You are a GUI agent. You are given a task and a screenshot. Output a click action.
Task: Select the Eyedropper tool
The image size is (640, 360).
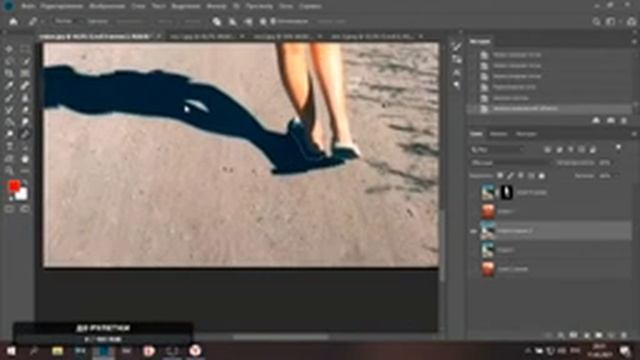tap(9, 86)
